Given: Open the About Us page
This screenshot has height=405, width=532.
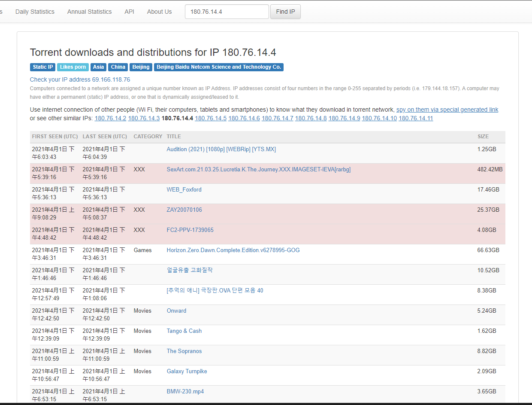Looking at the screenshot, I should [159, 12].
